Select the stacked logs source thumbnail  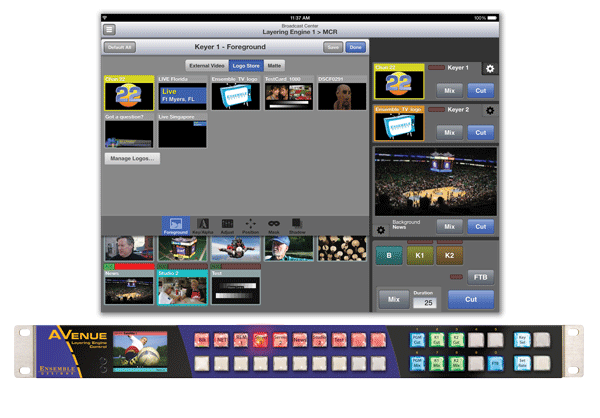(342, 248)
